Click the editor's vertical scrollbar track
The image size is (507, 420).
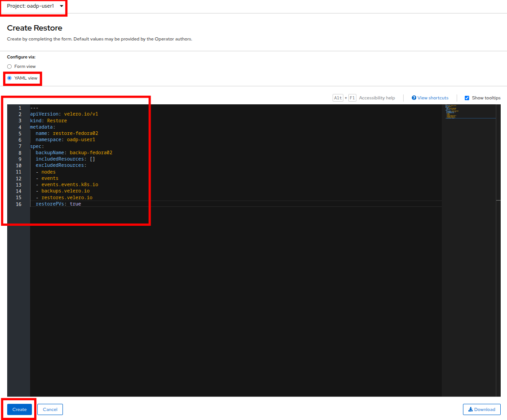coord(498,270)
